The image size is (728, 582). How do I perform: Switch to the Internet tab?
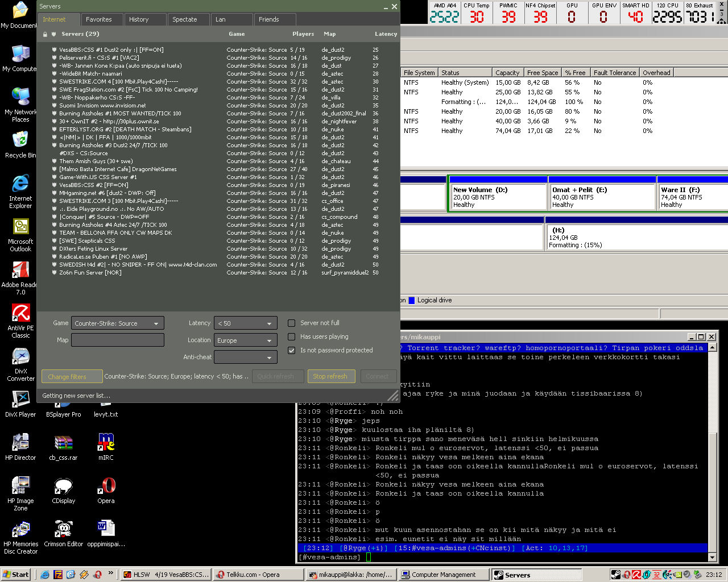(x=59, y=19)
